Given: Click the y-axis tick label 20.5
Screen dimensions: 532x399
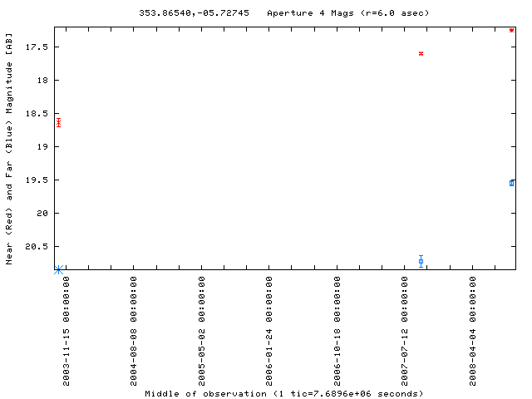Looking at the screenshot, I should click(x=37, y=246).
